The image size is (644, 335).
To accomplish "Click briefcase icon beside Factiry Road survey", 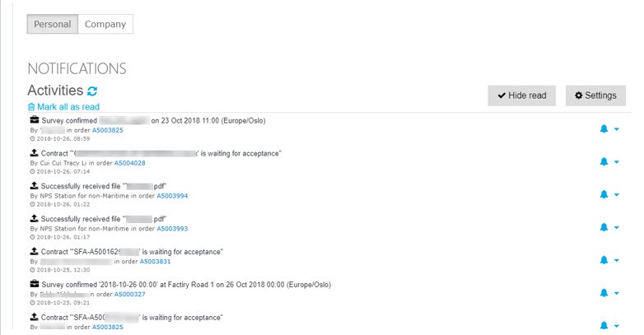I will (35, 284).
